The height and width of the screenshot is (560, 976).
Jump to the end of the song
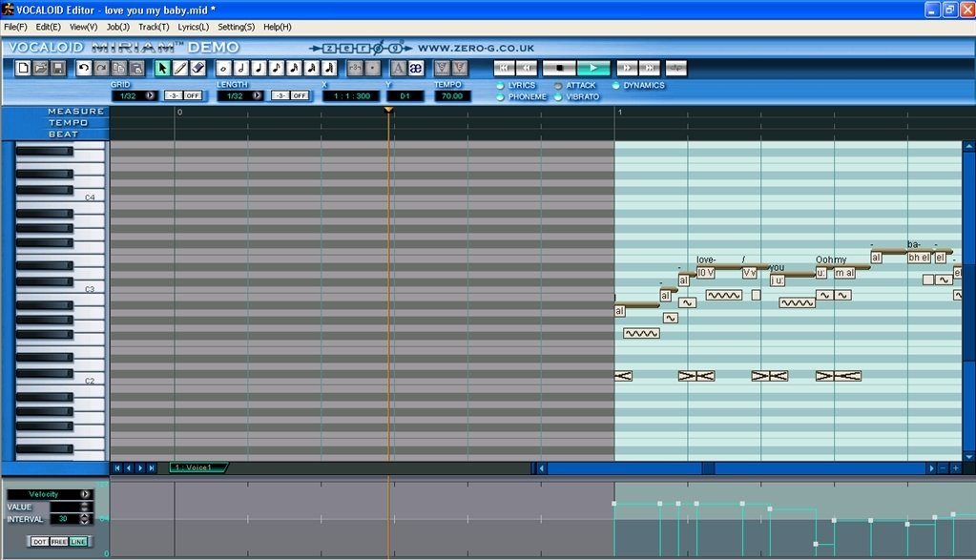click(649, 68)
